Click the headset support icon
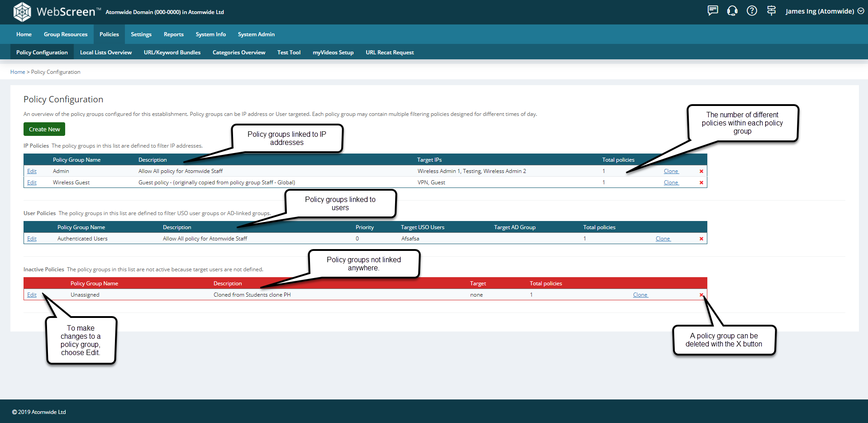 tap(732, 11)
